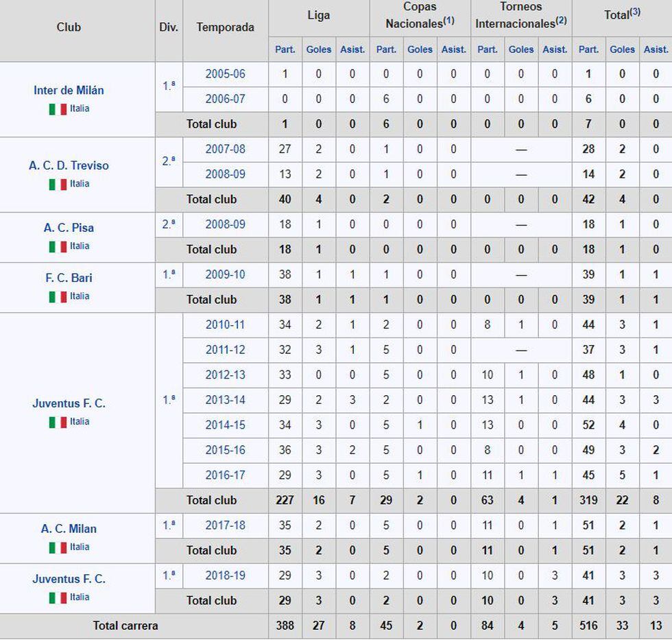This screenshot has height=640, width=672.
Task: Click the Italy flag under A. C. D. Treviso
Action: tap(58, 185)
